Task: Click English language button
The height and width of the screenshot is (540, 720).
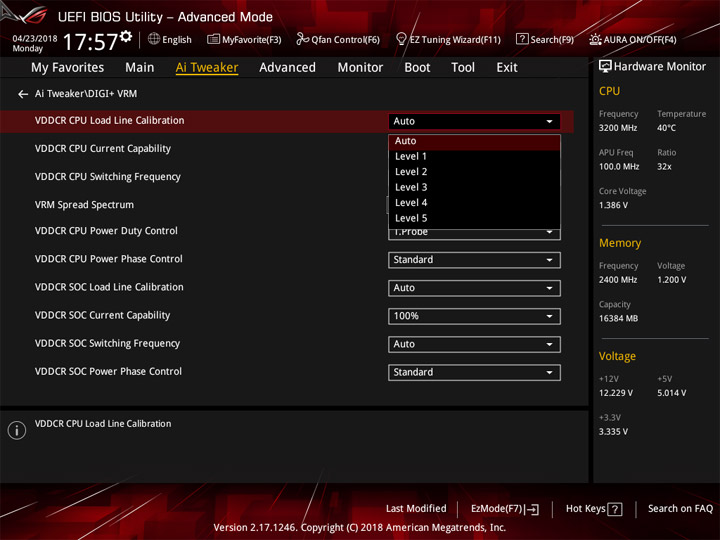Action: click(x=176, y=40)
